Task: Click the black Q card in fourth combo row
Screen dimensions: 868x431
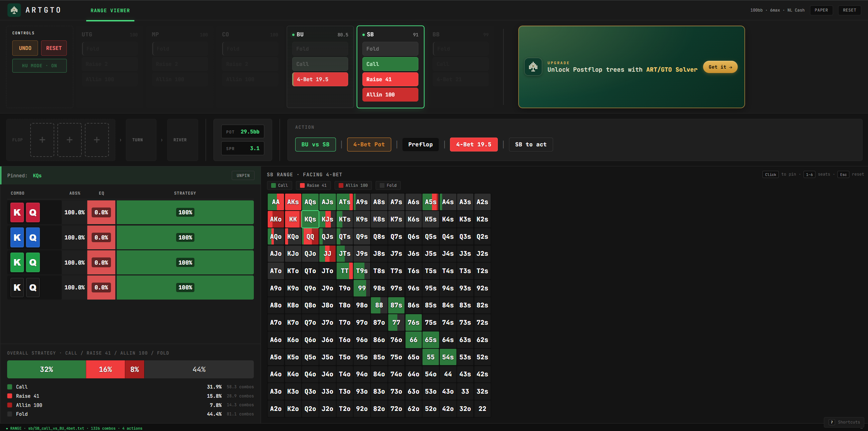Action: tap(33, 288)
